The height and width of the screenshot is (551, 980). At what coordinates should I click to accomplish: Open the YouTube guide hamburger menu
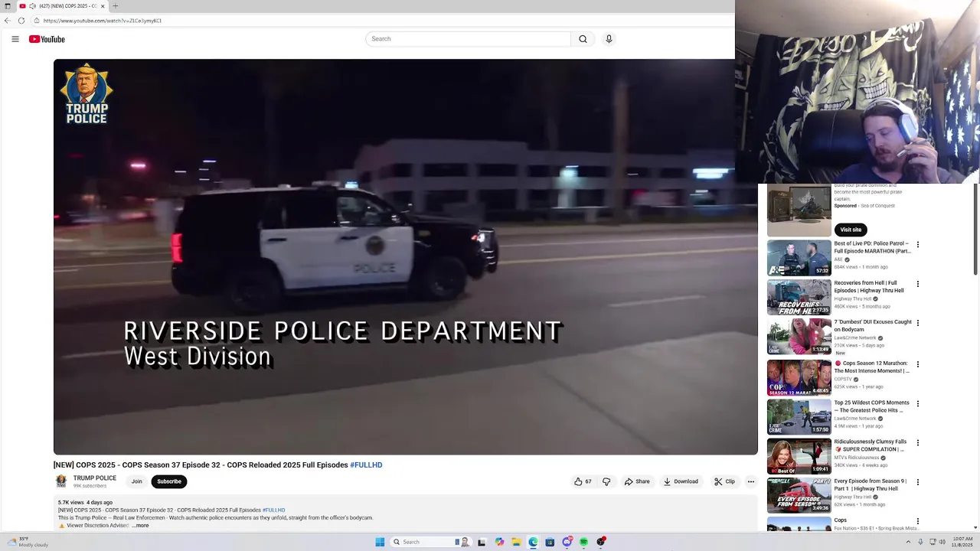15,39
